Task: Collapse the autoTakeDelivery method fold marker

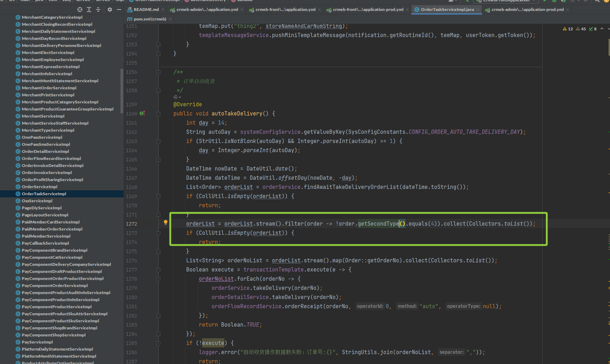Action: (x=158, y=114)
